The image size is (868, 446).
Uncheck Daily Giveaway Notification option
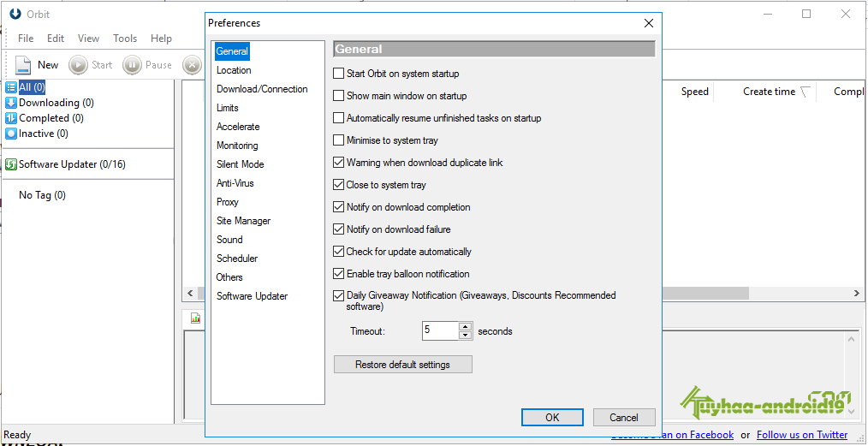click(x=338, y=295)
